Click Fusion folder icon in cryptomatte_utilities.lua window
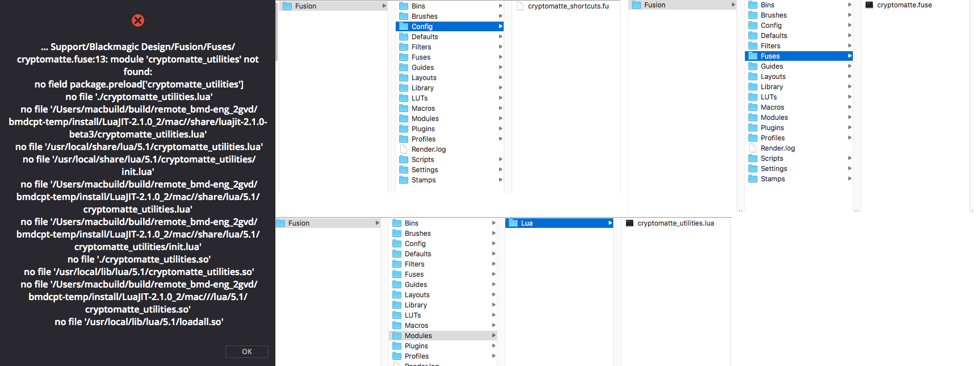 (x=280, y=223)
